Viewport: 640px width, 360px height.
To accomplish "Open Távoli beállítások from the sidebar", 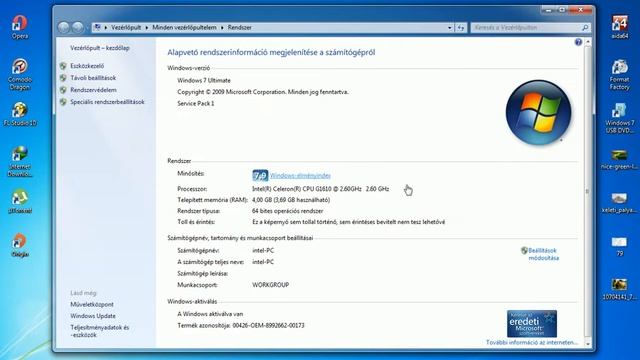I will pos(93,78).
